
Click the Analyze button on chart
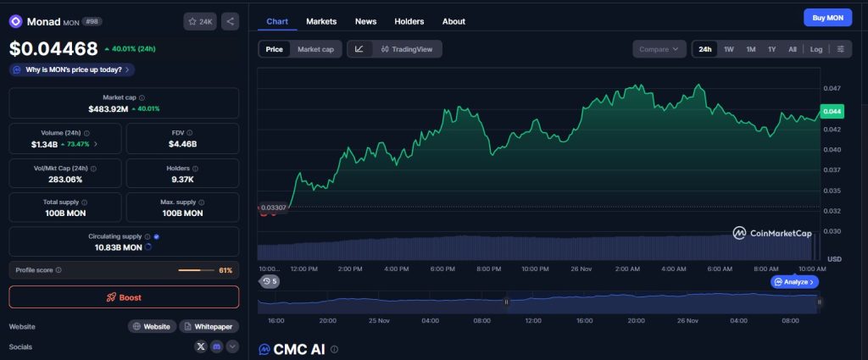coord(794,282)
